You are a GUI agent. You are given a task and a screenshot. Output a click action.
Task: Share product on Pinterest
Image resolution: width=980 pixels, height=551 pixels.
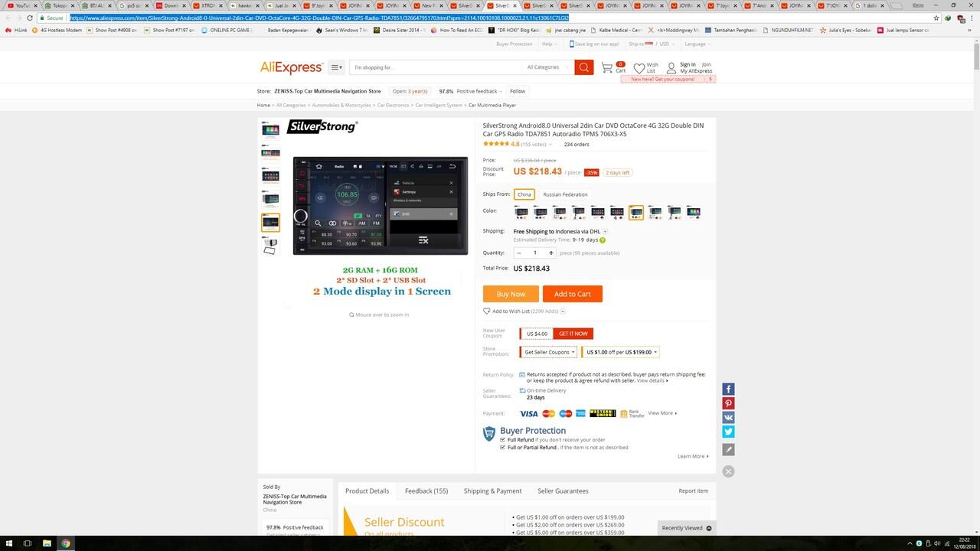click(728, 403)
